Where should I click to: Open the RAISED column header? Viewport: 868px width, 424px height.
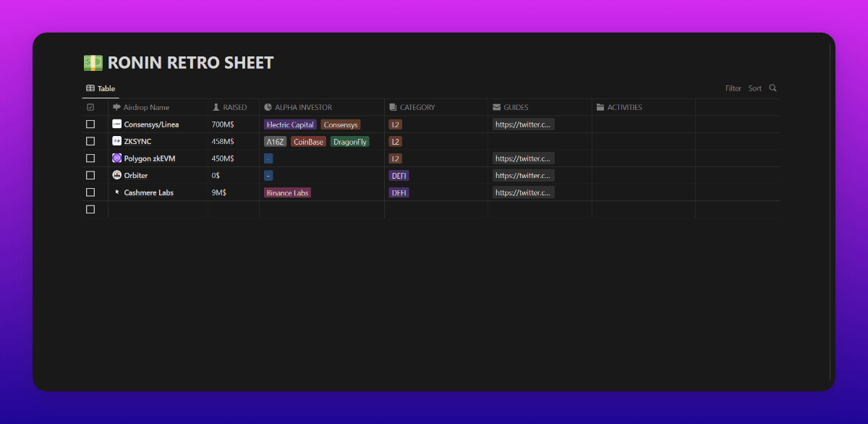click(x=234, y=107)
